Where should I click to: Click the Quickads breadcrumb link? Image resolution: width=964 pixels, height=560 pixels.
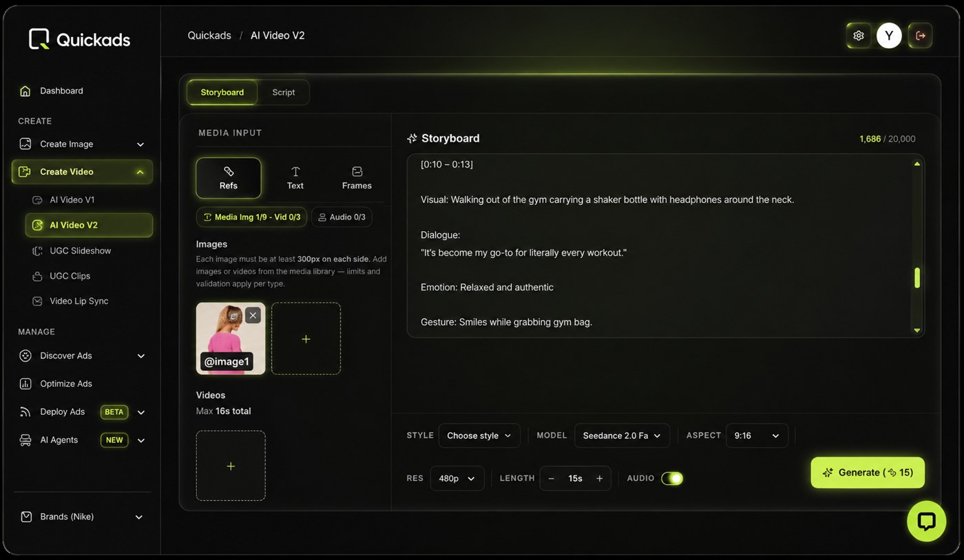click(209, 35)
